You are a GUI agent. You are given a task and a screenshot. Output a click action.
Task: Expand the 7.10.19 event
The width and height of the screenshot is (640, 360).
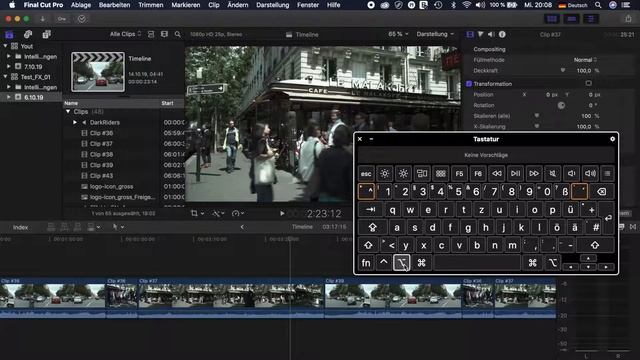click(9, 67)
